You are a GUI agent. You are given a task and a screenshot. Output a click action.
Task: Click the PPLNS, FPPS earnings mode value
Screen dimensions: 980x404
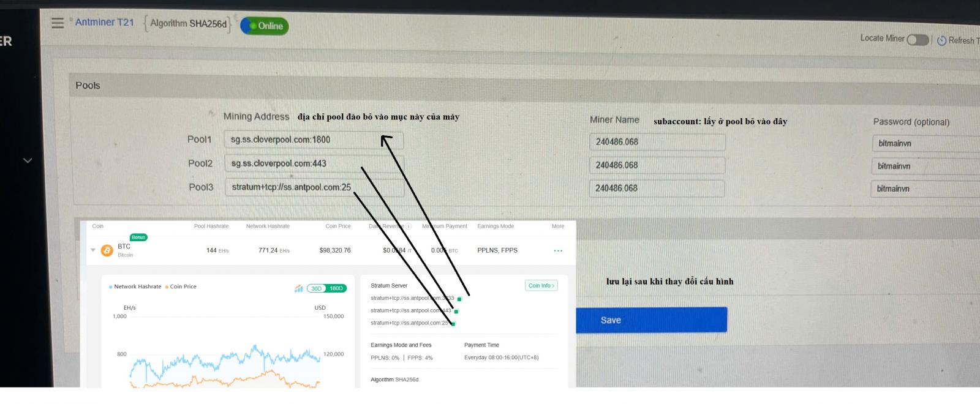click(497, 250)
